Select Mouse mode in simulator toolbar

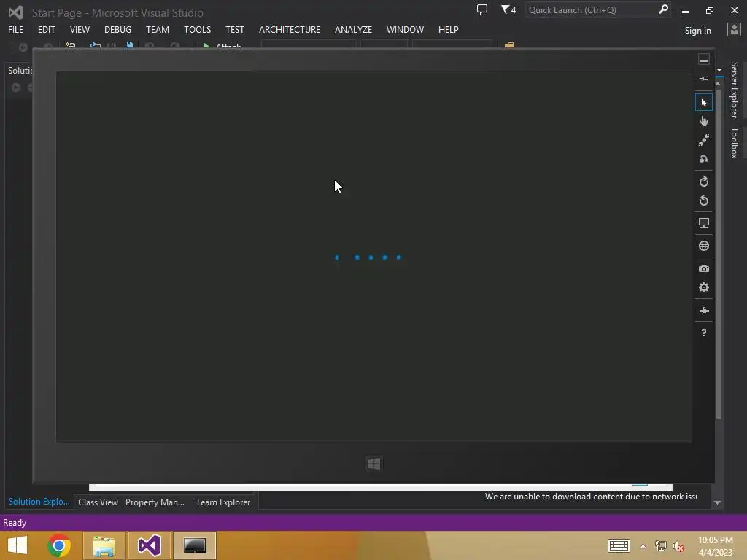[704, 102]
